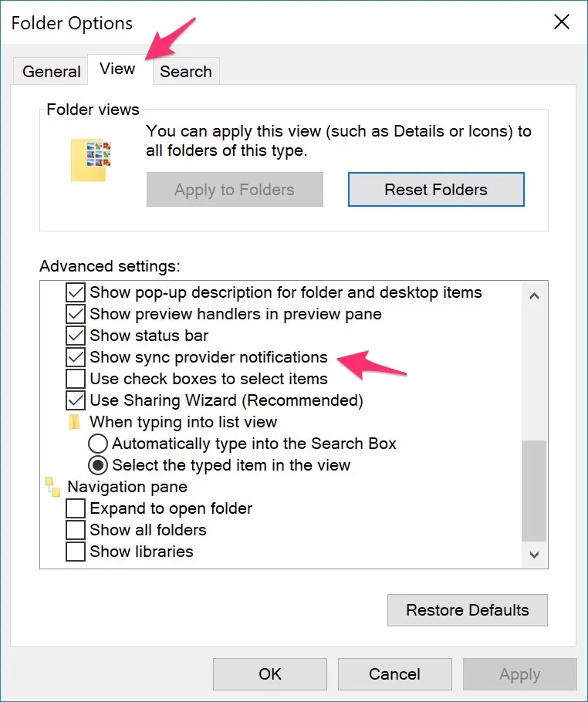
Task: Enable Use check boxes to select items
Action: tap(76, 379)
